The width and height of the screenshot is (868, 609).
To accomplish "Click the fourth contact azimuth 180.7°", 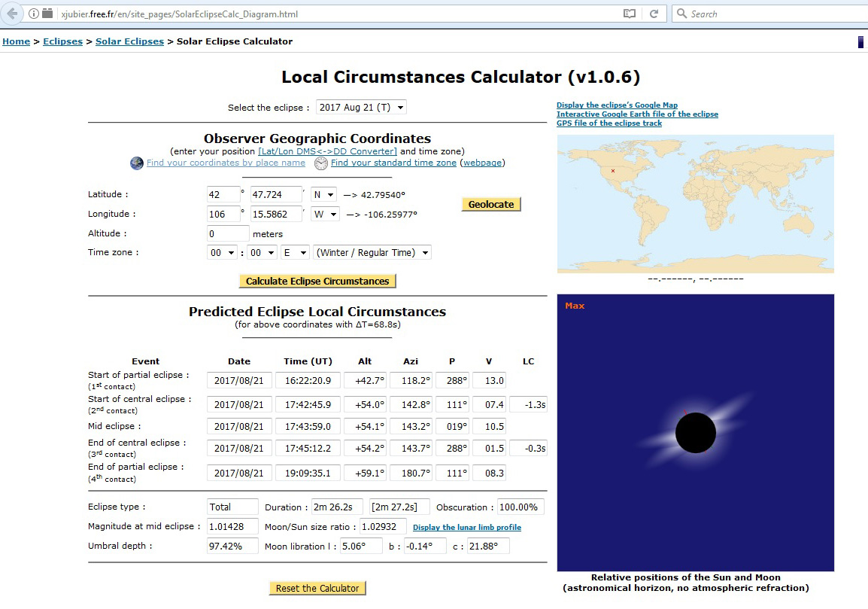I will point(411,473).
